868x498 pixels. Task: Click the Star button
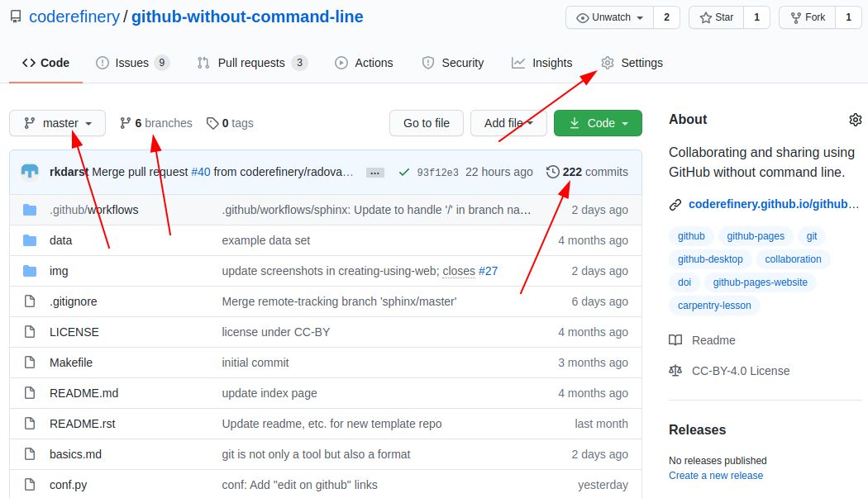point(717,17)
